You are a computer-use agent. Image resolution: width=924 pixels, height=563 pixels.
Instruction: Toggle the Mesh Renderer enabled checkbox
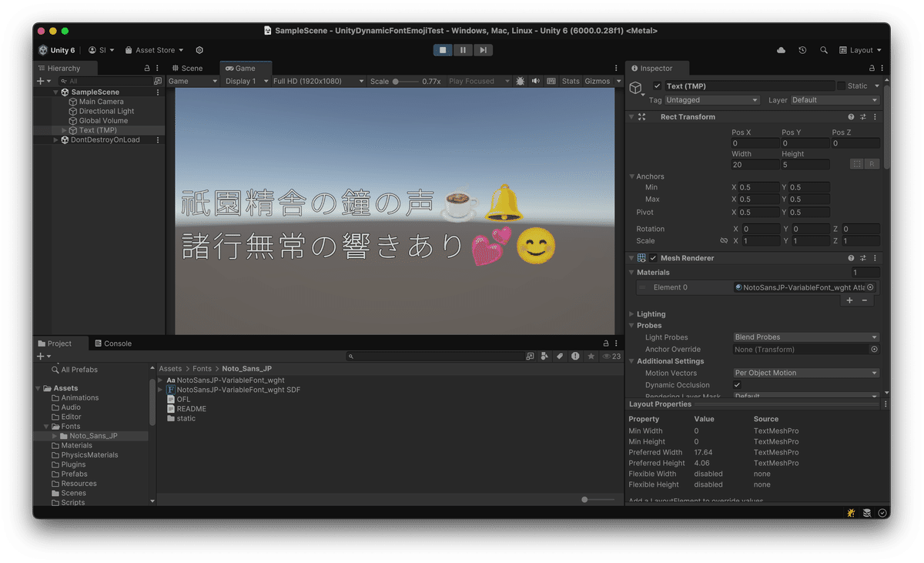tap(654, 258)
